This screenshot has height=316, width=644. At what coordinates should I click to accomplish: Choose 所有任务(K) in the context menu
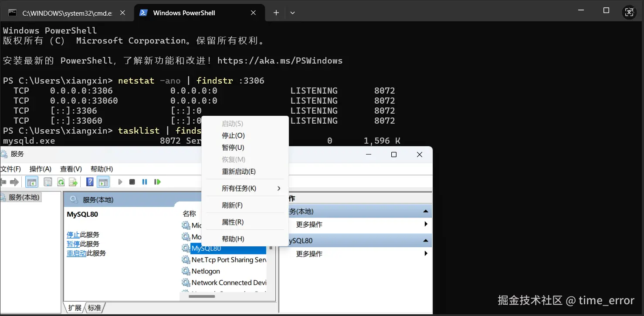coord(244,188)
